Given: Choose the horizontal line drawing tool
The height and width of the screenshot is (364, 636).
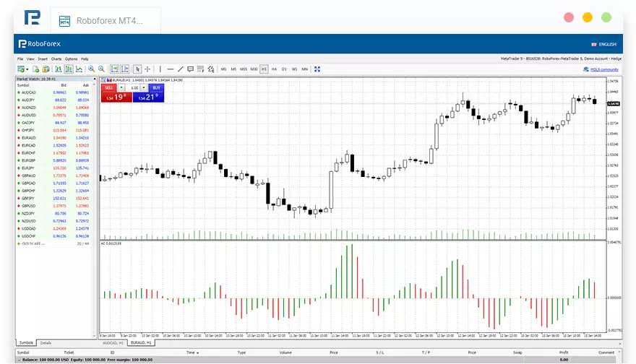Looking at the screenshot, I should tap(170, 69).
